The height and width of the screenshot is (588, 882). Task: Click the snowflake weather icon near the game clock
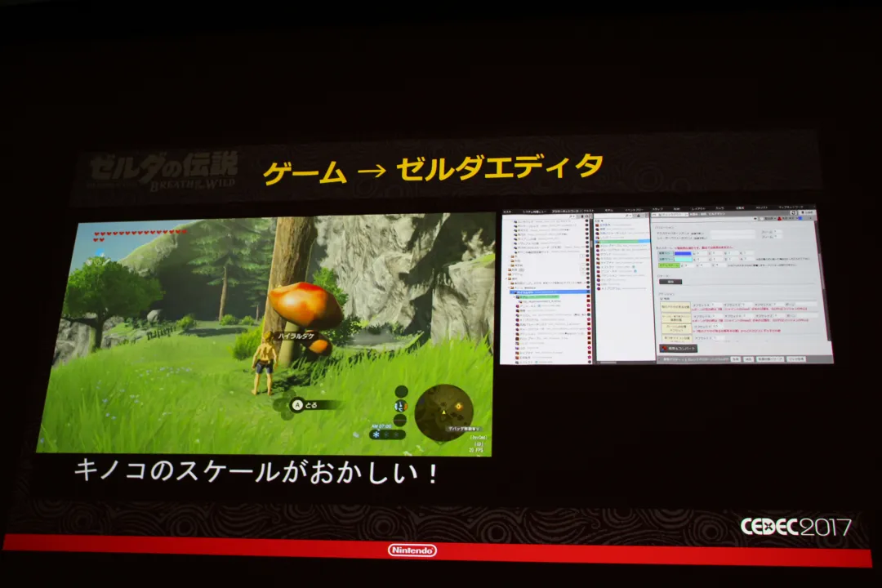[376, 434]
